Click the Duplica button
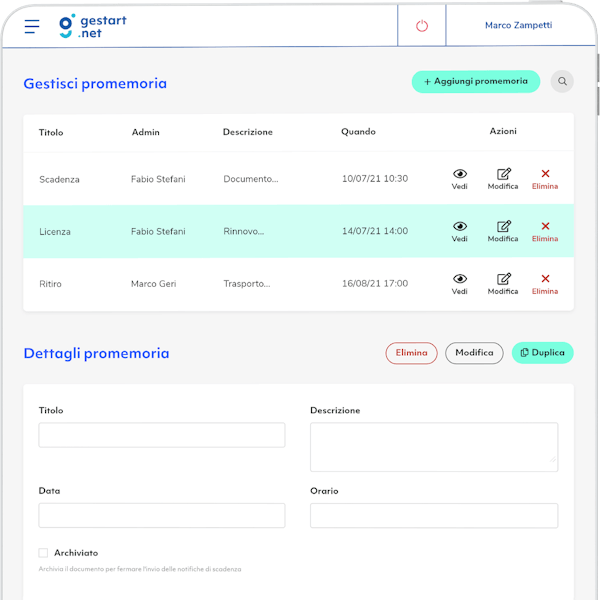This screenshot has height=600, width=600. click(543, 353)
